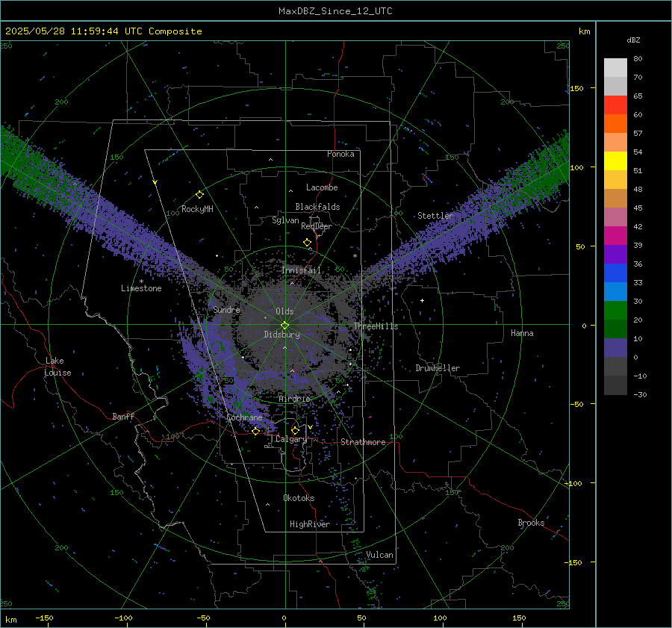Click the yellow V marker northwest of RockyMH

(155, 182)
